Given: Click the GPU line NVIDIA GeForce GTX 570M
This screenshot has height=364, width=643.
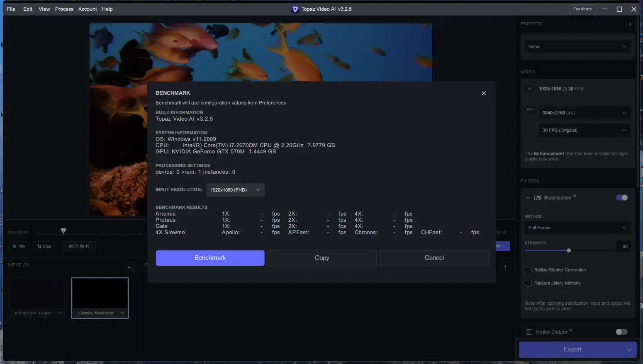Looking at the screenshot, I should point(216,152).
